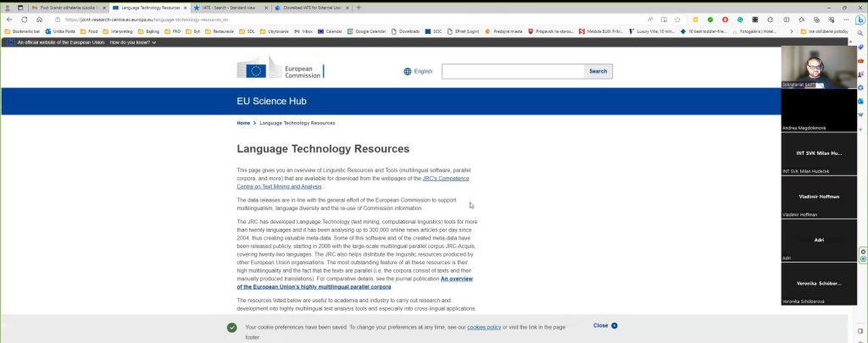Open the browser home page icon

39,19
